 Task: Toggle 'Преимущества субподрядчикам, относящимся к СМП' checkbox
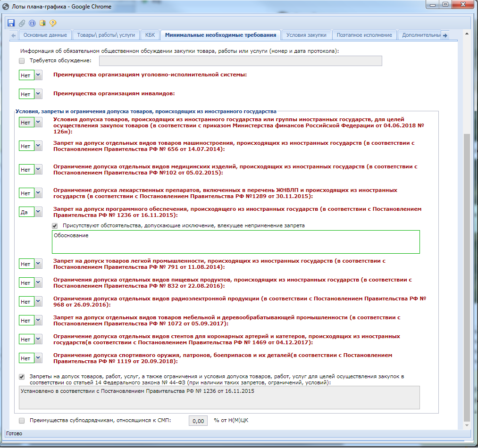click(x=22, y=420)
